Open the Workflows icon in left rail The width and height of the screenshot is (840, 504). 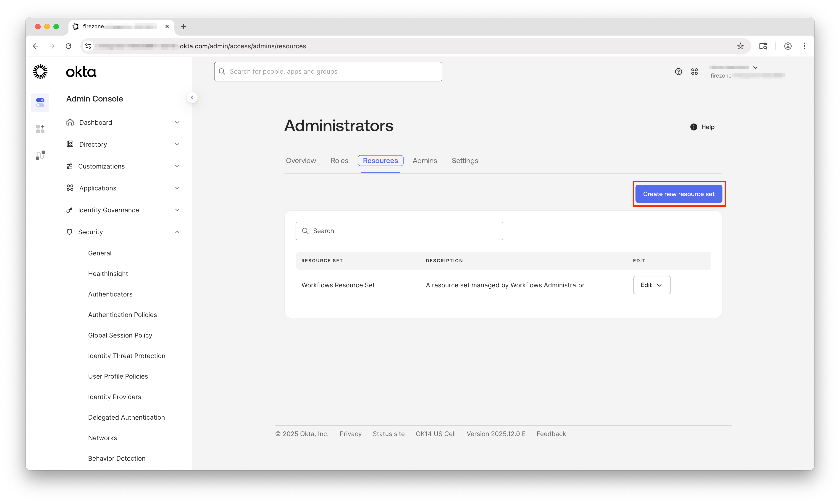40,155
